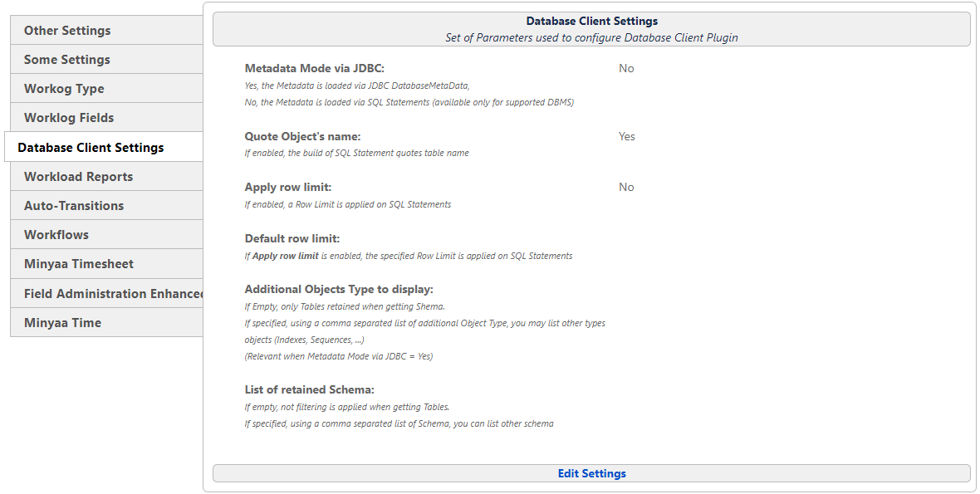Click the Edit Settings button
Image resolution: width=980 pixels, height=494 pixels.
pyautogui.click(x=591, y=473)
